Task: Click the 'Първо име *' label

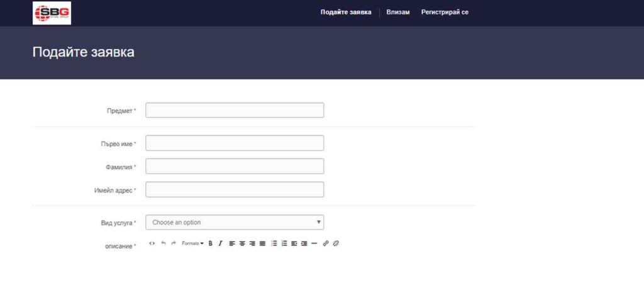Action: point(118,144)
